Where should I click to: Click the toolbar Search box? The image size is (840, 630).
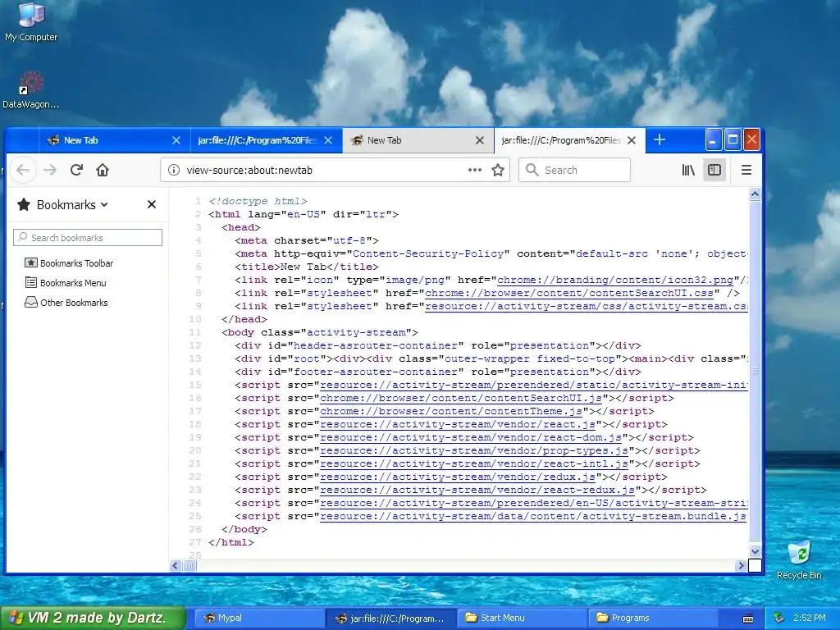(574, 170)
